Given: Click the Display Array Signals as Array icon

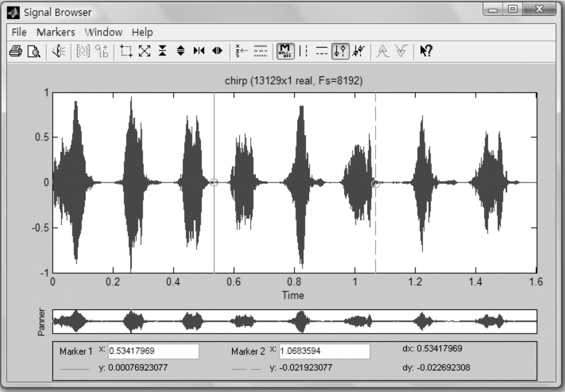Looking at the screenshot, I should coord(83,51).
